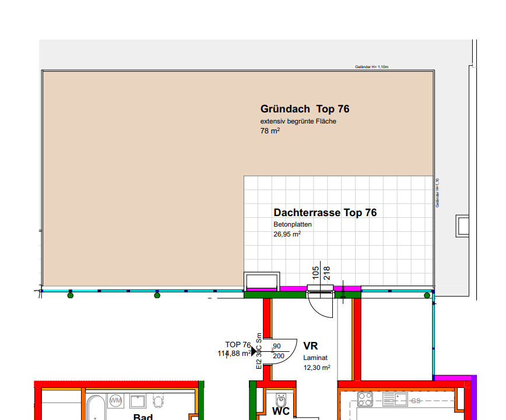Select the 114,88 m² total area text

(234, 353)
